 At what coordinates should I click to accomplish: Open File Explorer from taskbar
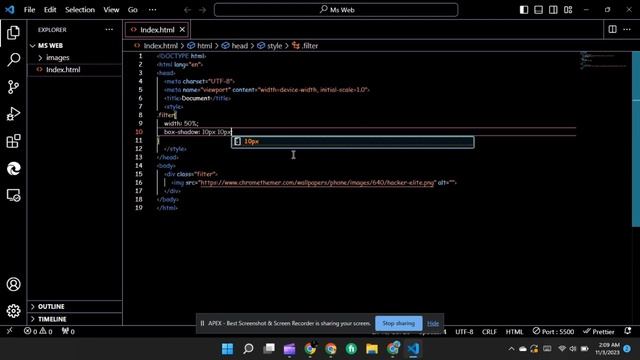click(x=372, y=349)
